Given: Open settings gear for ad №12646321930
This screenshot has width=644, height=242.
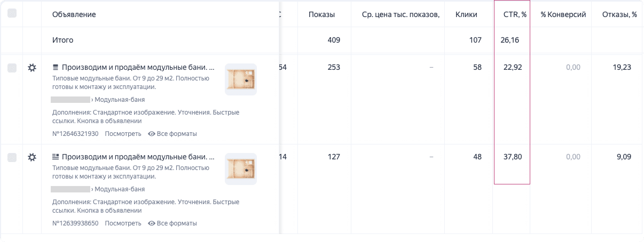Looking at the screenshot, I should (x=32, y=68).
